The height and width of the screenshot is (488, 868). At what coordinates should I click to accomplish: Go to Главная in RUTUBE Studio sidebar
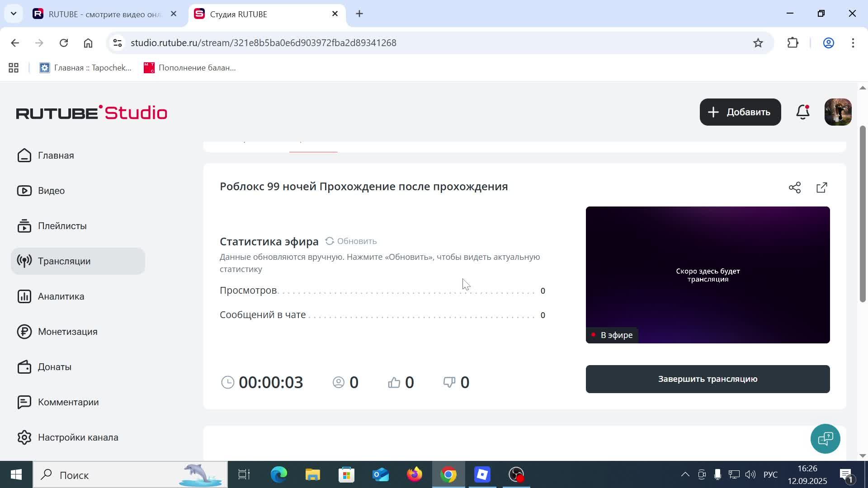pyautogui.click(x=56, y=155)
